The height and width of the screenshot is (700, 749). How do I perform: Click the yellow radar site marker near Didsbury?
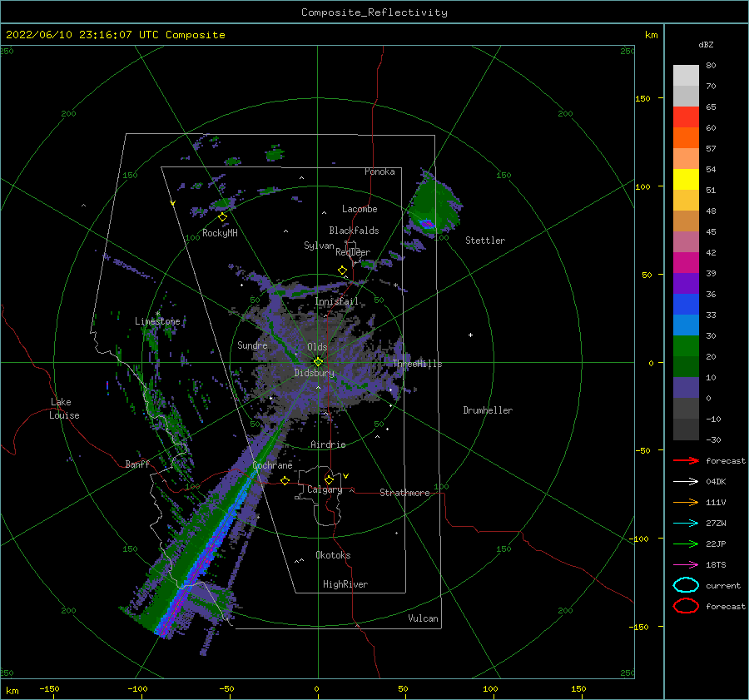[x=318, y=362]
